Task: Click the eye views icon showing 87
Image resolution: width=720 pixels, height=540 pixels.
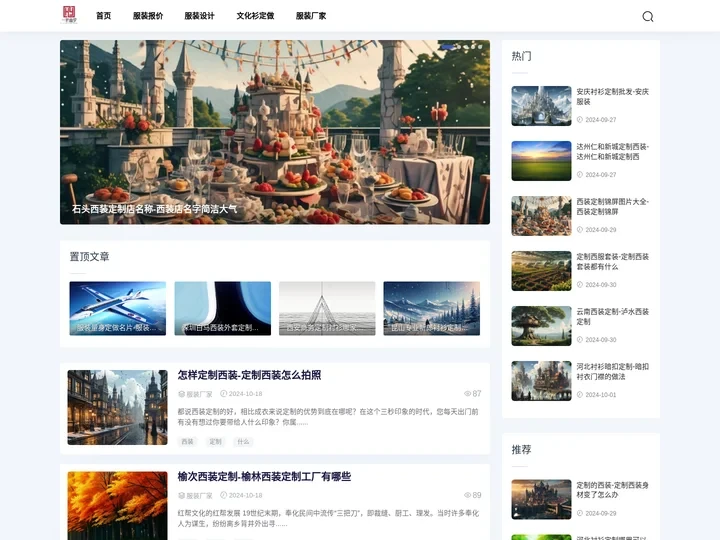Action: pyautogui.click(x=467, y=394)
